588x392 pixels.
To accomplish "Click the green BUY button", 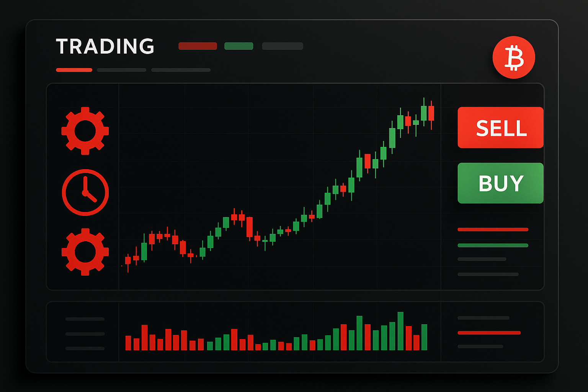I will tap(500, 183).
